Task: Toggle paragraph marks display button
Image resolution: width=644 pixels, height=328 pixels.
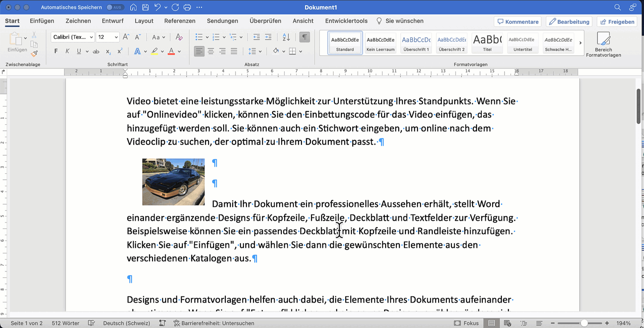Action: point(304,37)
